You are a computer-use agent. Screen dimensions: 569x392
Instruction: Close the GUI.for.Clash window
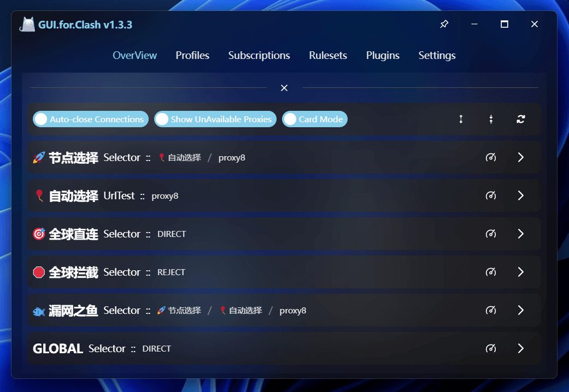(x=535, y=25)
